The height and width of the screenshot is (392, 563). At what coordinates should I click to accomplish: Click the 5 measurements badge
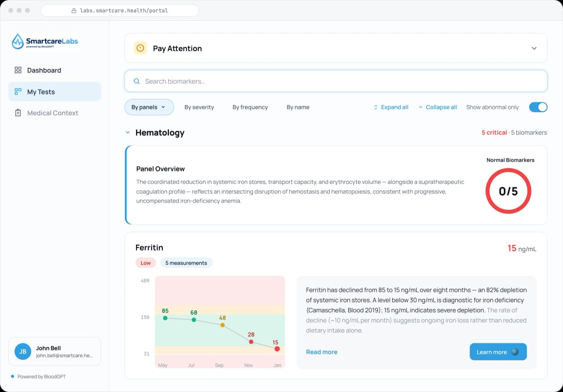click(x=186, y=263)
